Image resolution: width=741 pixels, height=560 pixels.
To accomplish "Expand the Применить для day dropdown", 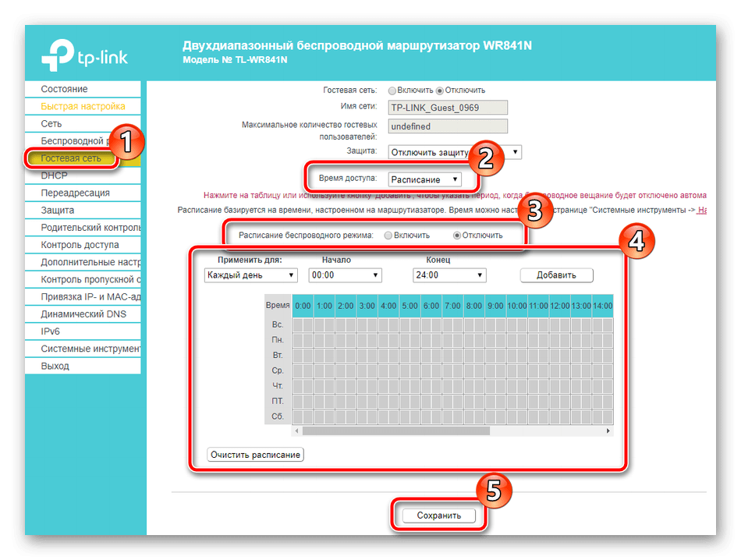I will pos(250,275).
